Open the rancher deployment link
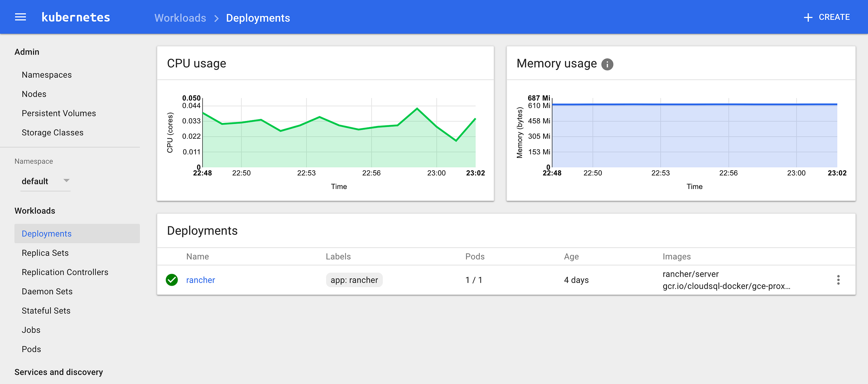 click(201, 280)
